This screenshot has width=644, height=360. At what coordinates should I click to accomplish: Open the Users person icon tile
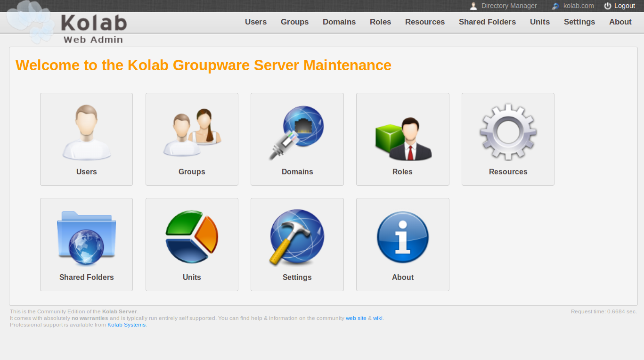[x=86, y=133]
